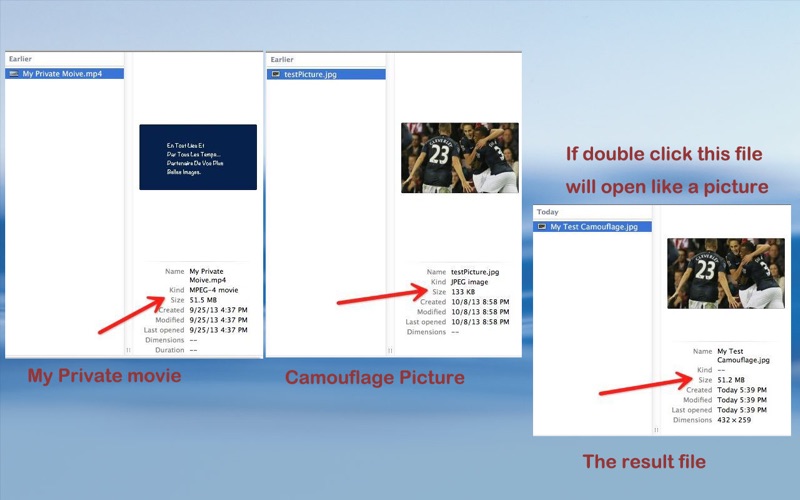Click the 'Earlier' header in movie window
Viewport: 800px width, 500px height.
(20, 59)
